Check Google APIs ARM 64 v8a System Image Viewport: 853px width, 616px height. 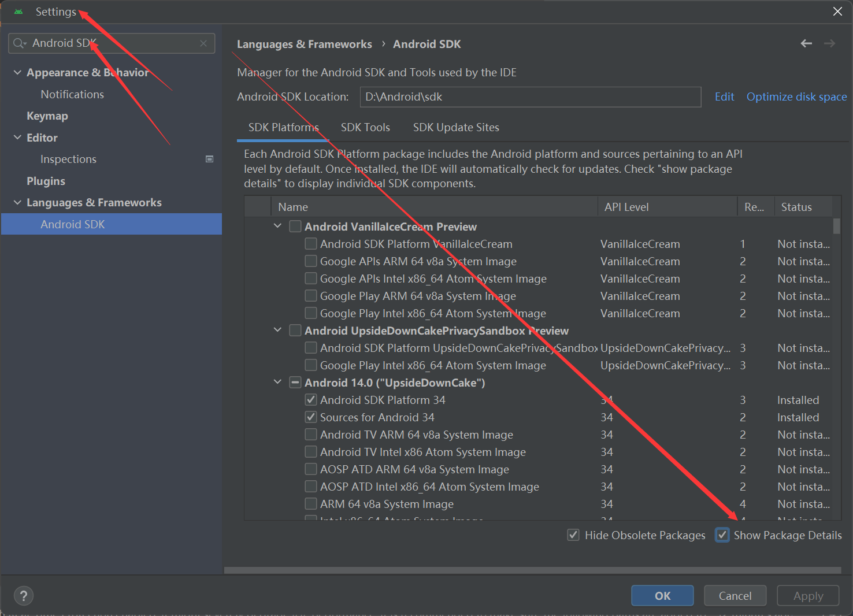pyautogui.click(x=311, y=261)
